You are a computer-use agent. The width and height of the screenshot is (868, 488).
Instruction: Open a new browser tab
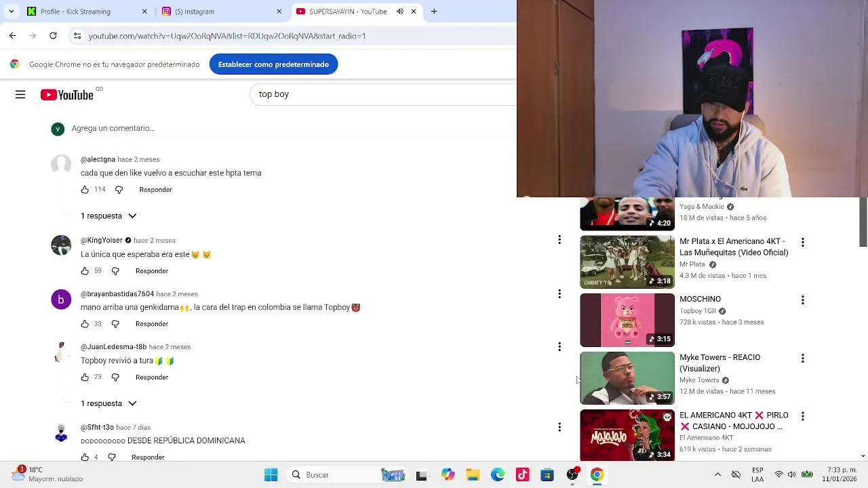tap(434, 12)
